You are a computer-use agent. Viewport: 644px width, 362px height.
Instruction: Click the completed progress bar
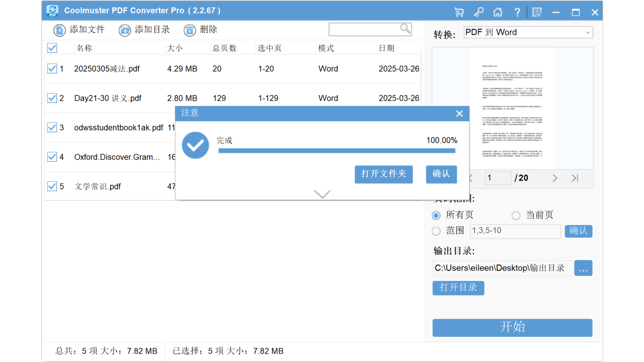coord(337,150)
